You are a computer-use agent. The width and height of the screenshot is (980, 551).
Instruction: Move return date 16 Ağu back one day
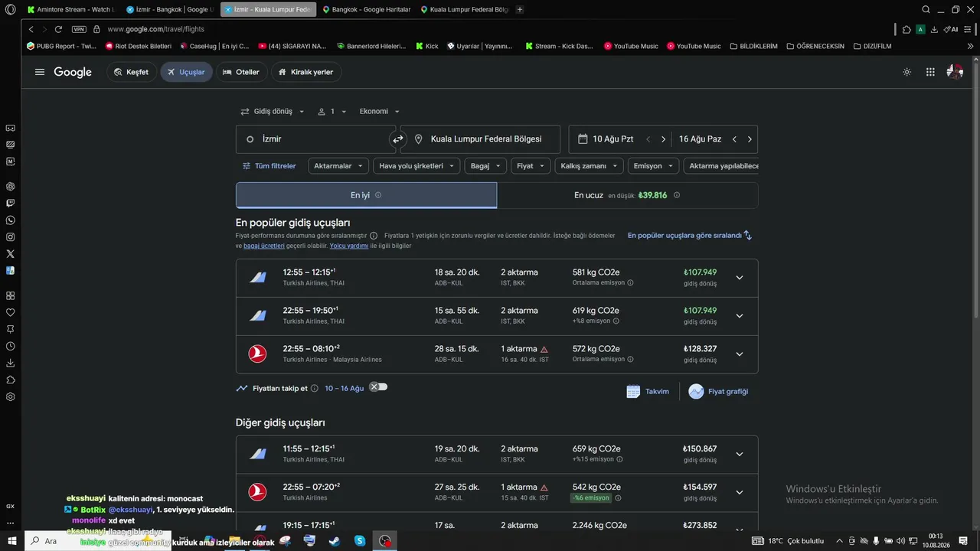click(x=734, y=139)
